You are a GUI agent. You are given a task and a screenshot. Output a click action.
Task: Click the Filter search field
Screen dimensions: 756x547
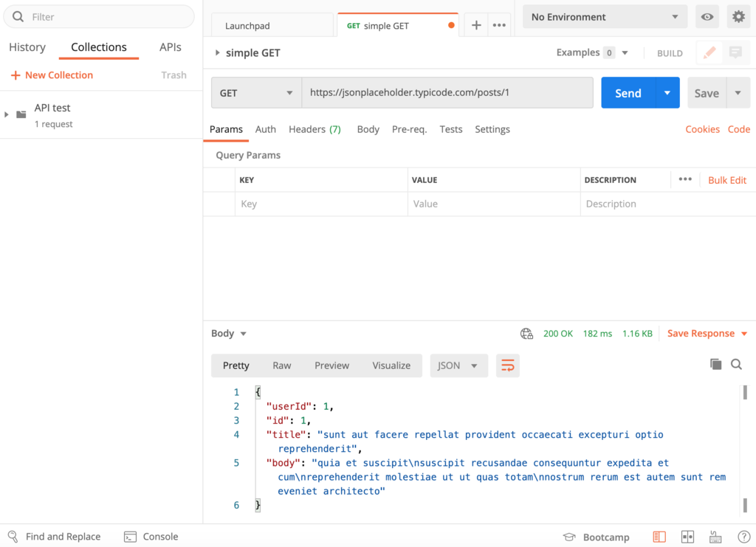point(99,17)
